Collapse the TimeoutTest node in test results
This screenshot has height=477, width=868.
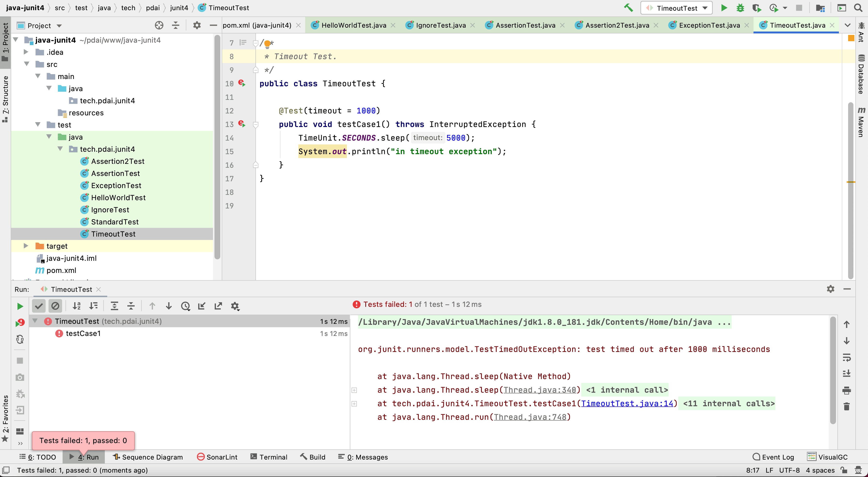35,321
